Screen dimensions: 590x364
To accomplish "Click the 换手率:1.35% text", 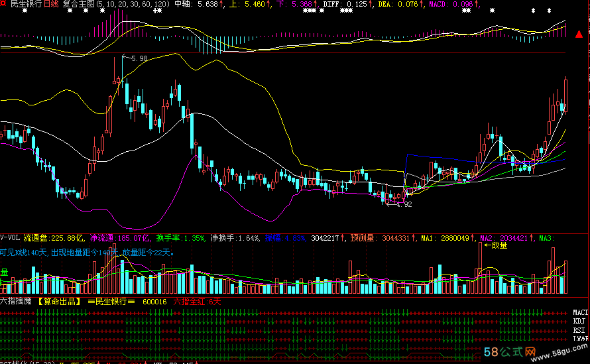I will (x=181, y=238).
